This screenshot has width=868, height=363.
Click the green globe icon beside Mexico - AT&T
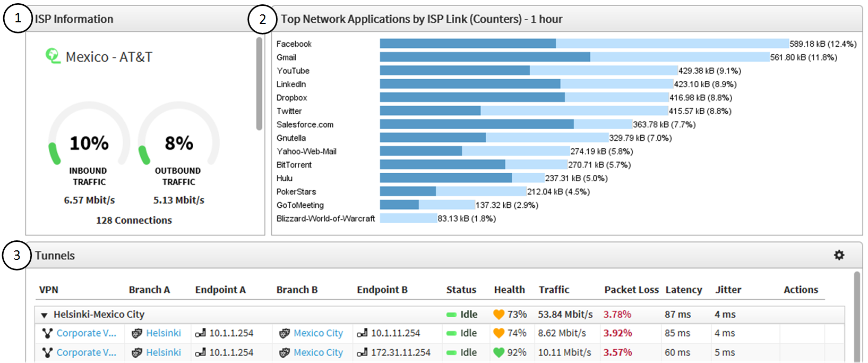coord(53,56)
